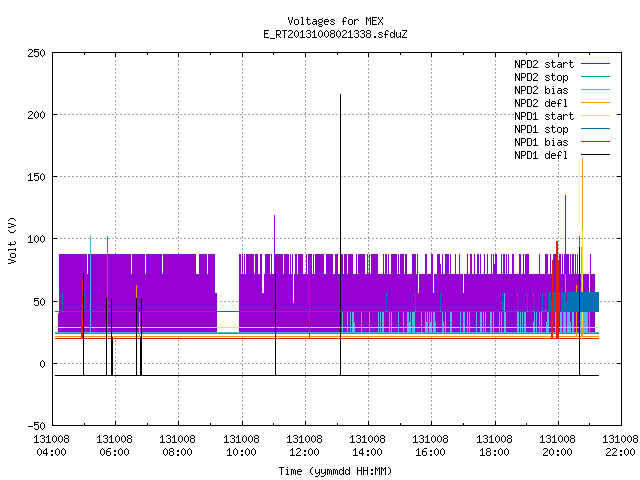Click the -50 y-axis tick label

click(36, 426)
